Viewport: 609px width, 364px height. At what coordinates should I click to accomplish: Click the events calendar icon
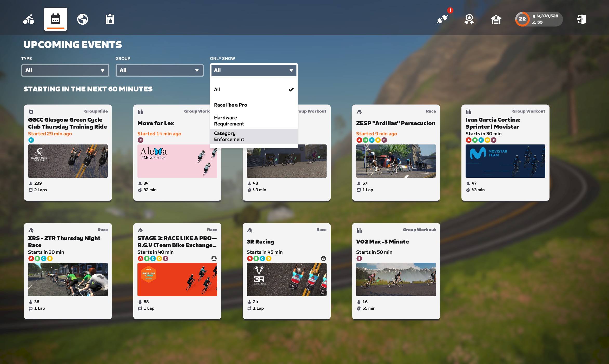[x=56, y=19]
